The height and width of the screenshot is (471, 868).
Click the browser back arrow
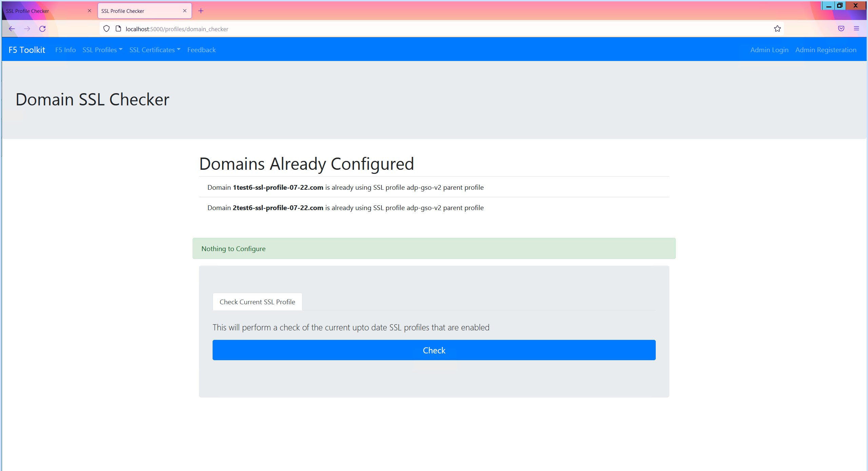click(12, 29)
